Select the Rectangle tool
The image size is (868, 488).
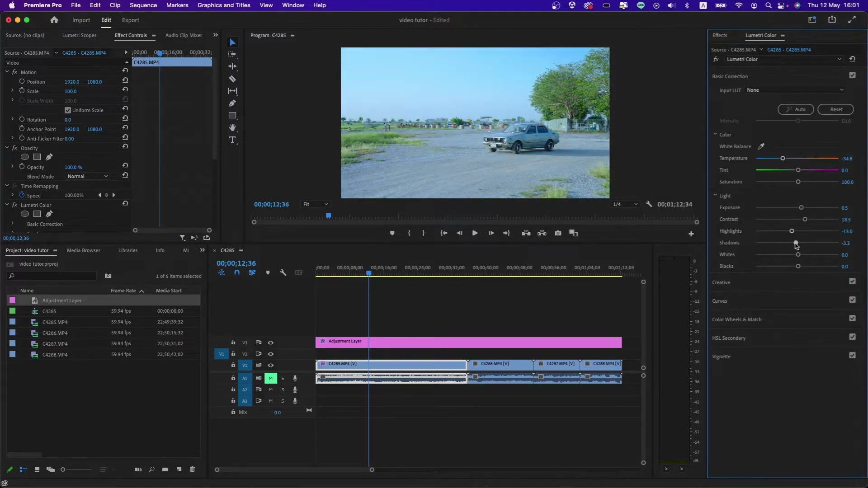point(232,115)
